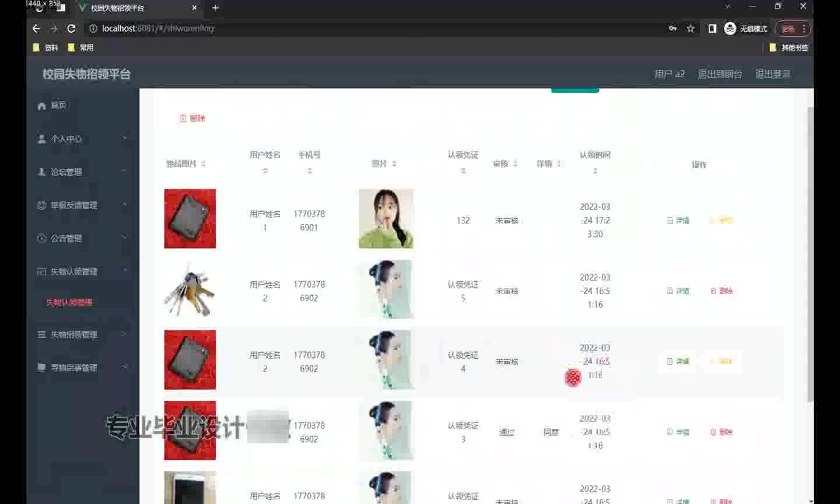Sort table by 认领凭证 column sort arrows
Viewport: 840px width, 504px height.
(x=463, y=171)
